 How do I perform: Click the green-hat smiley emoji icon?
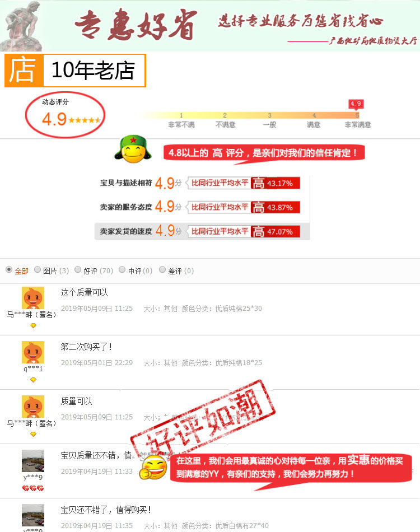(x=133, y=150)
